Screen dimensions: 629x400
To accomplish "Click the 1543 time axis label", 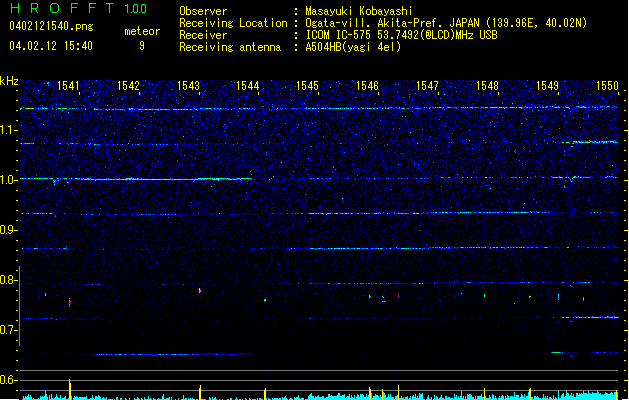I will click(188, 86).
